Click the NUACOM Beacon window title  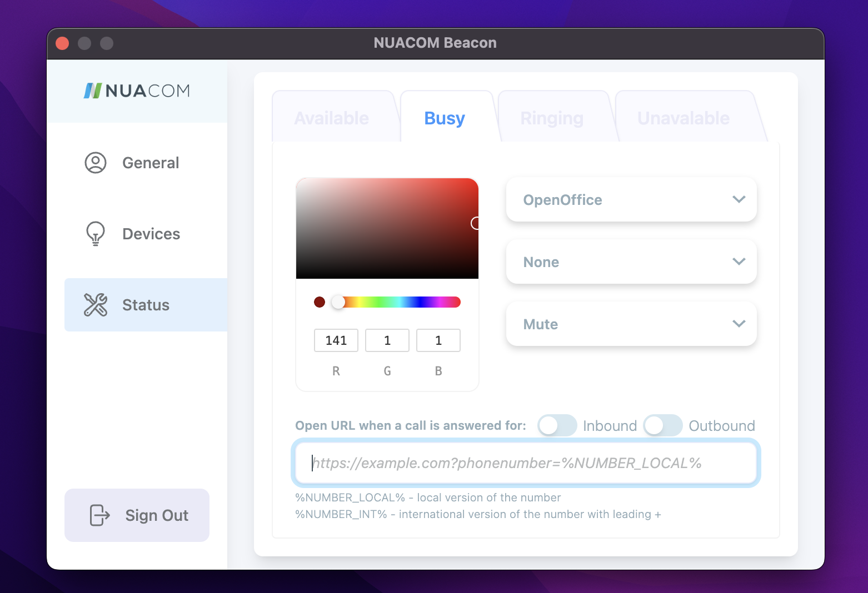435,43
